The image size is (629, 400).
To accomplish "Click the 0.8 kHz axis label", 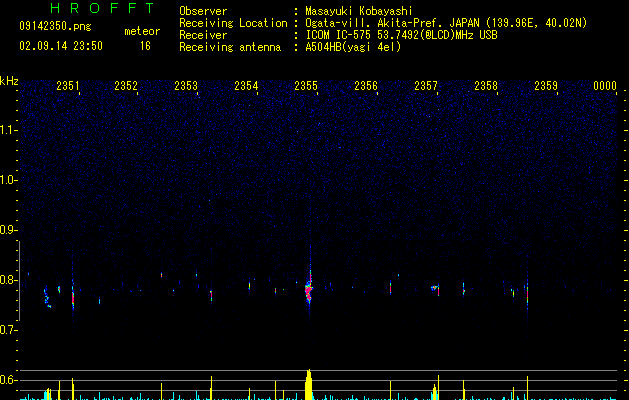I will point(9,280).
